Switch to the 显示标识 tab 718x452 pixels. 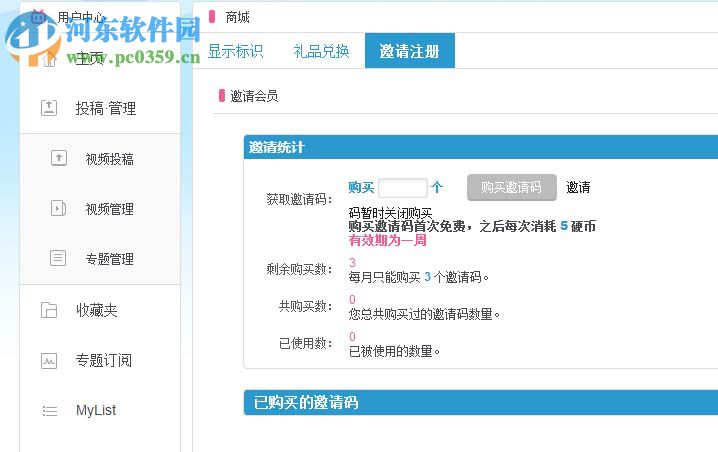click(x=235, y=51)
